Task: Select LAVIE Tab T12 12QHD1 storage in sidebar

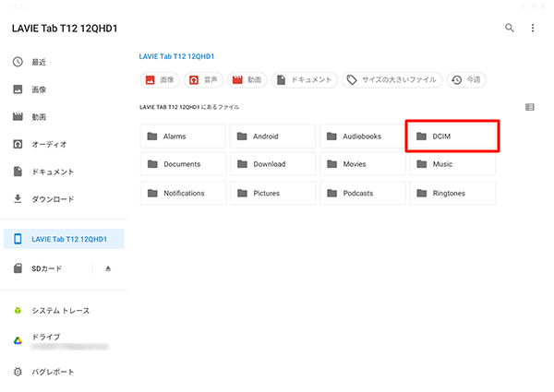Action: pos(64,239)
